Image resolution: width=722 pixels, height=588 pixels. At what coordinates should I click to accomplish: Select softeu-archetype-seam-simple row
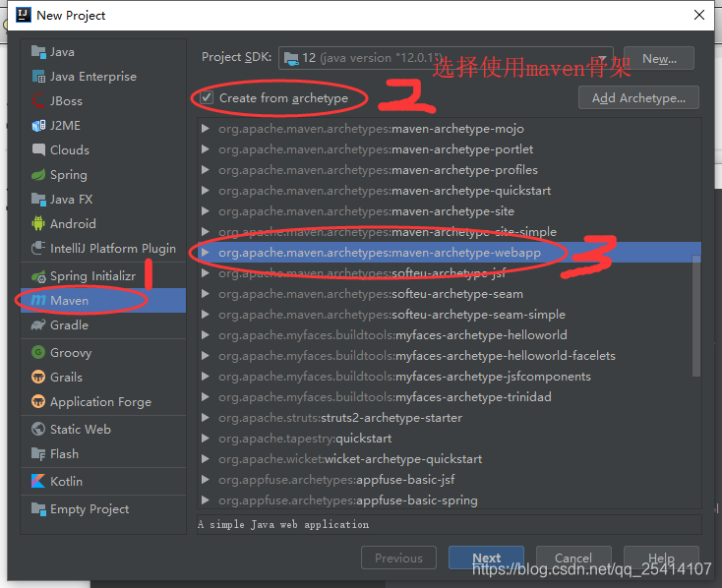coord(449,315)
